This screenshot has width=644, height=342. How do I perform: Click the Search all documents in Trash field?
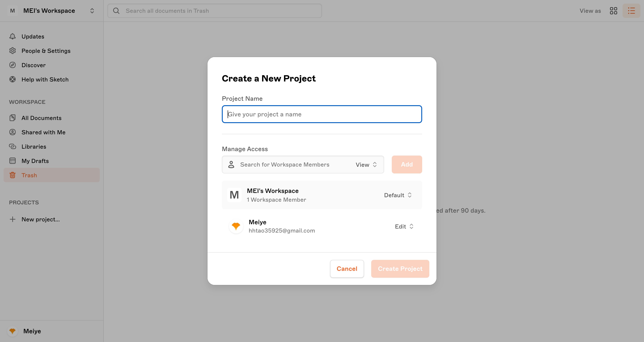tap(214, 11)
